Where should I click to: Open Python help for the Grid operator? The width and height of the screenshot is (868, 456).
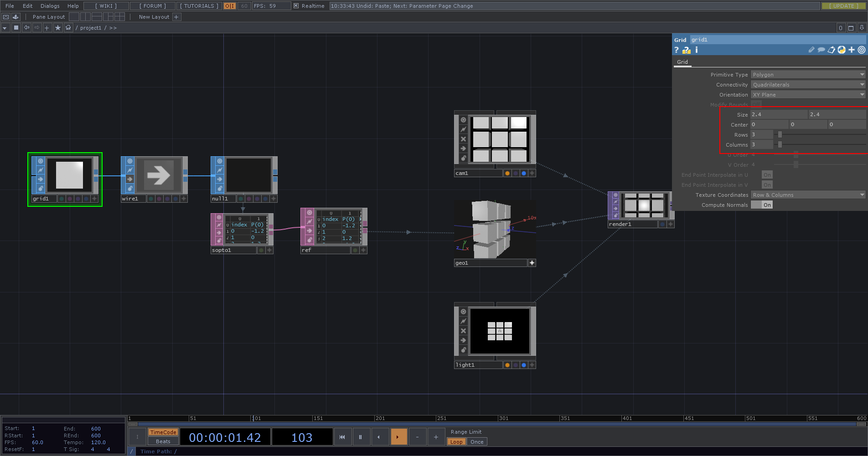click(686, 50)
